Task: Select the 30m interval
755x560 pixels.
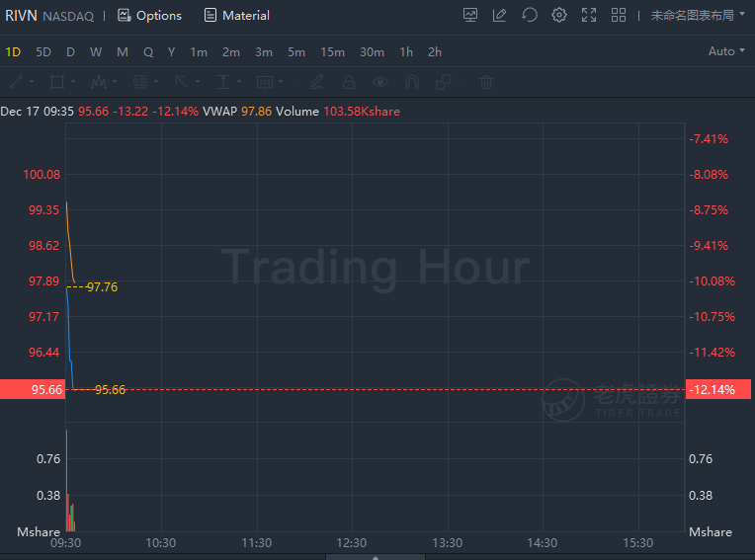Action: pyautogui.click(x=373, y=52)
